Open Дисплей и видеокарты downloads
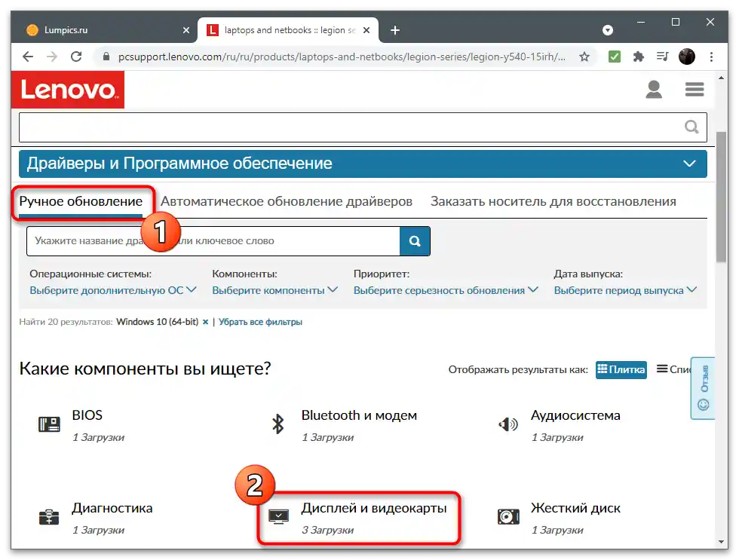This screenshot has height=560, width=739. click(374, 508)
